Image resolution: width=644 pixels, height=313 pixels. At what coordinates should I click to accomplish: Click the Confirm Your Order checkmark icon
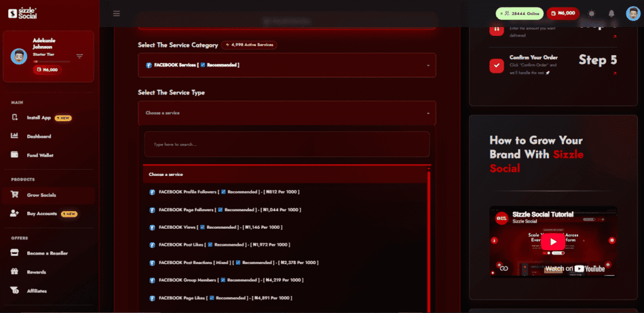pyautogui.click(x=497, y=66)
